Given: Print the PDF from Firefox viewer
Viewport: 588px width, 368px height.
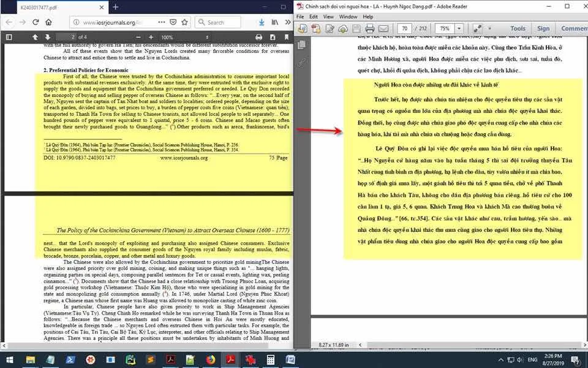Looking at the screenshot, I should pyautogui.click(x=258, y=37).
